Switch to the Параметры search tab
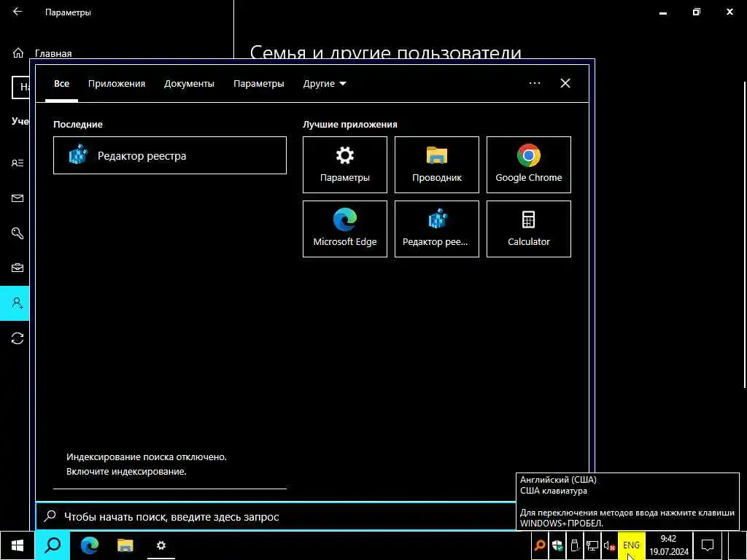 click(259, 84)
